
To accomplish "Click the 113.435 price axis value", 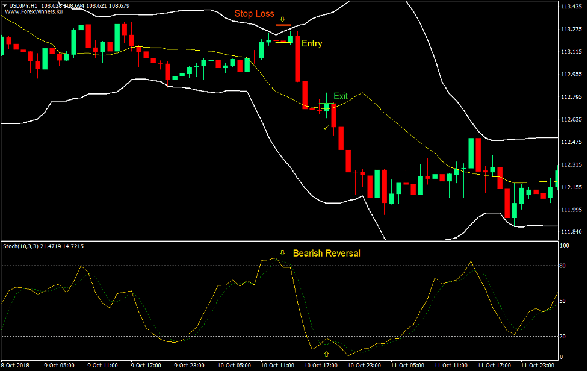I will pyautogui.click(x=571, y=7).
